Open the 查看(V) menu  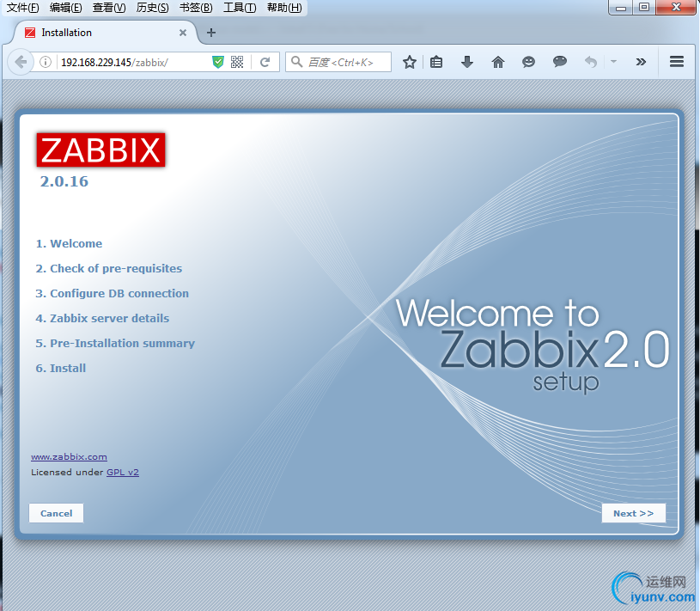[109, 8]
